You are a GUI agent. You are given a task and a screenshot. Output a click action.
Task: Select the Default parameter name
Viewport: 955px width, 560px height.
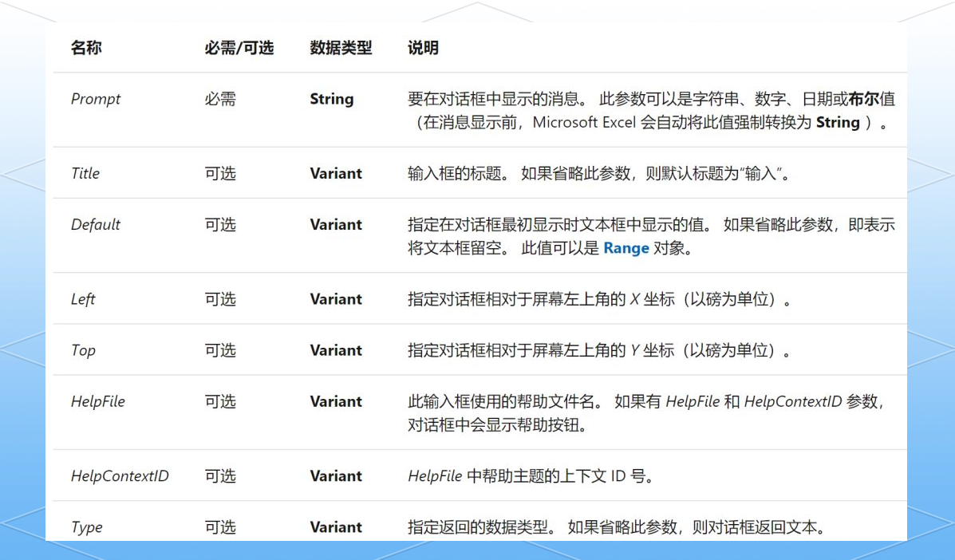[96, 225]
